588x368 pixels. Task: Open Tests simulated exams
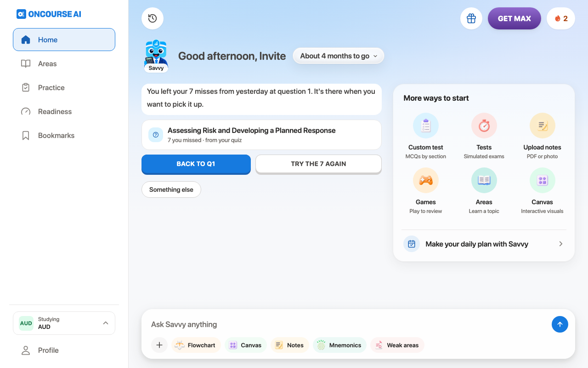(484, 137)
